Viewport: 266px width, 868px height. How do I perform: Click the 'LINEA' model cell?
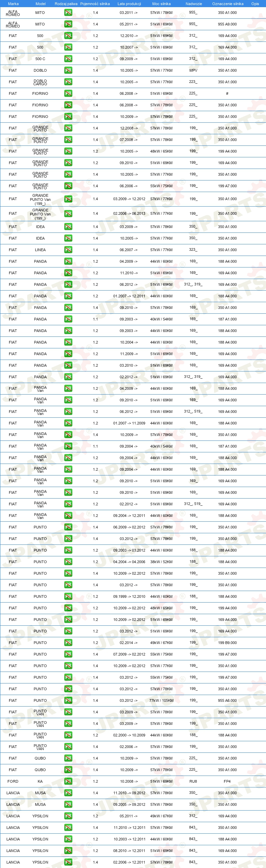(40, 250)
